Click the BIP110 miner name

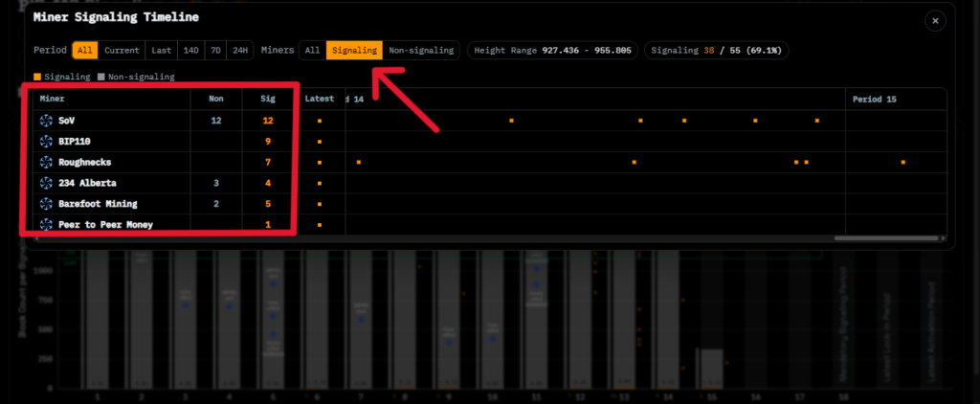(x=75, y=142)
